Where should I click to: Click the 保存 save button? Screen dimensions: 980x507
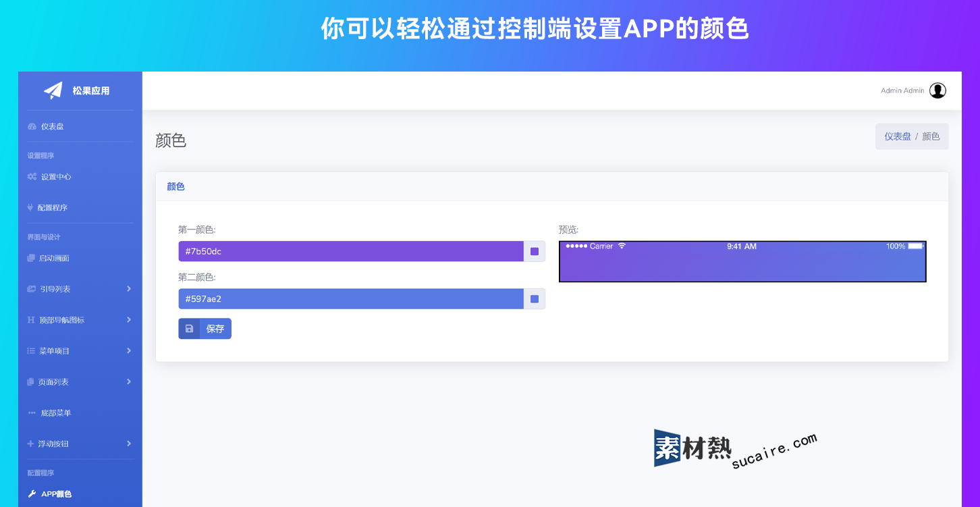(205, 329)
